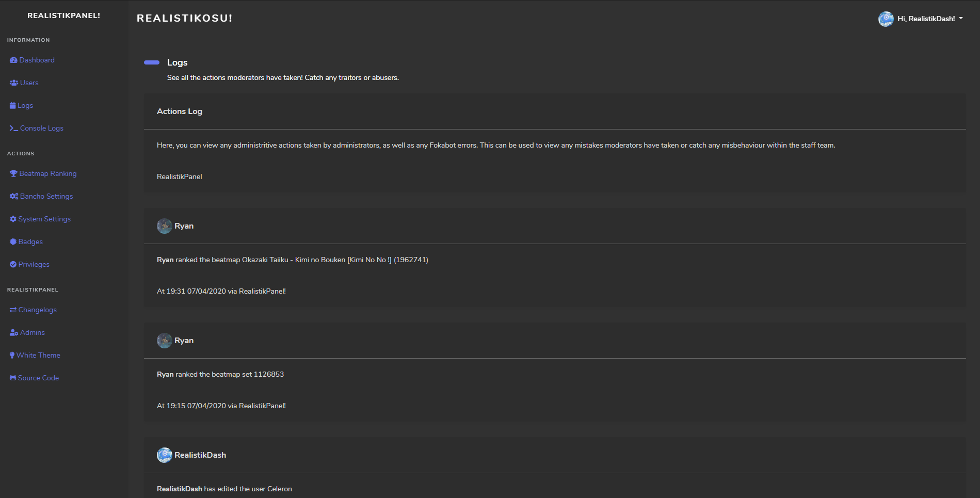Click the Users group icon
Image resolution: width=980 pixels, height=498 pixels.
[14, 83]
